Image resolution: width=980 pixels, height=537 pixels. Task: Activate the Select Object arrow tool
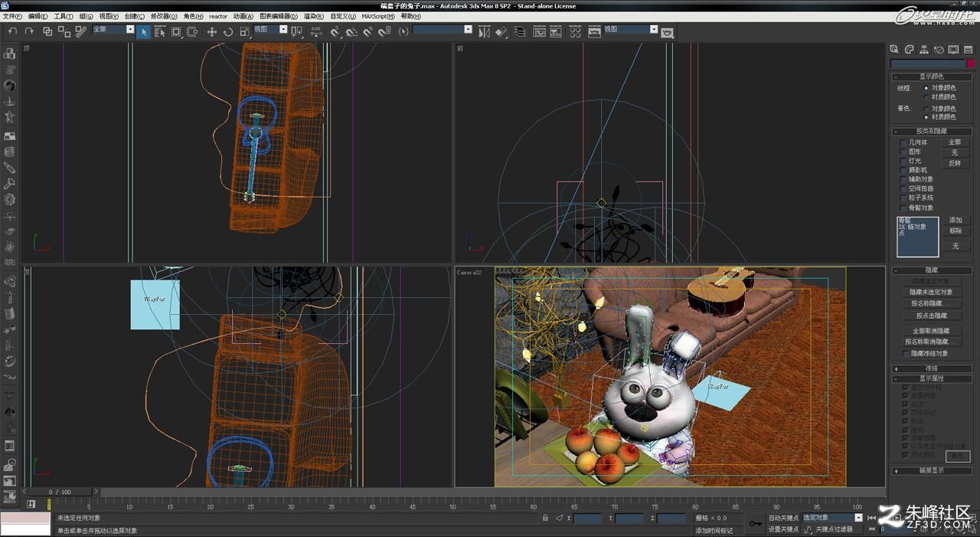tap(144, 31)
